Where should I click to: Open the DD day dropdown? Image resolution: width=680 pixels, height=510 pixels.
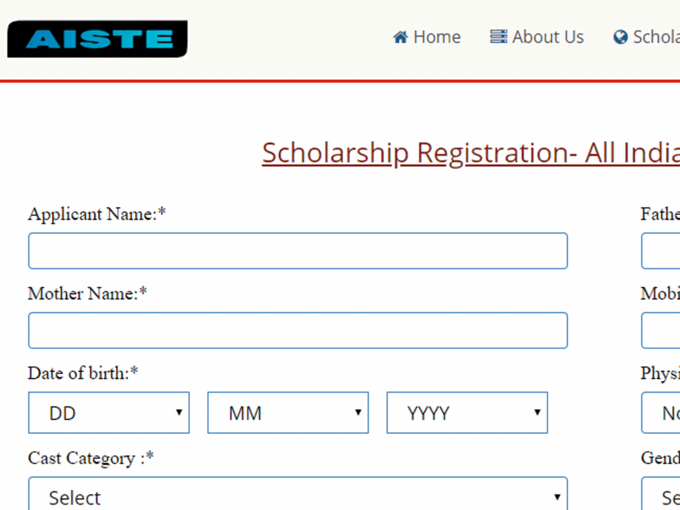(x=109, y=412)
